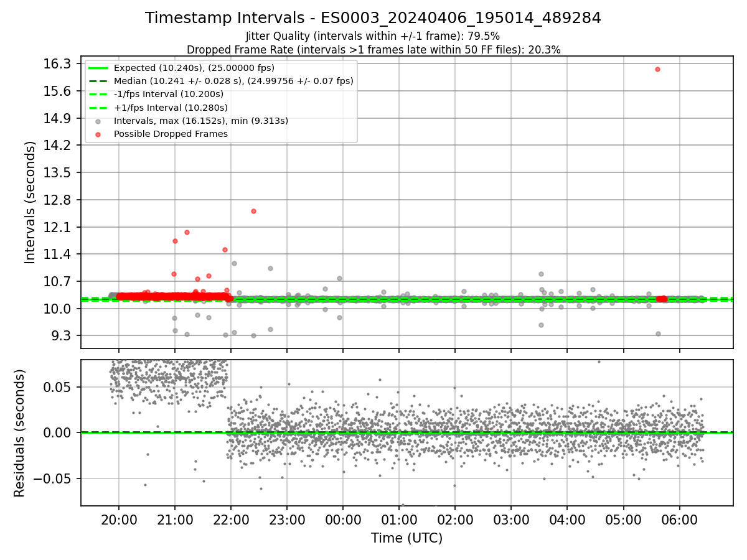Click the x-axis tick label '21:00'
Viewport: 747px width, 560px height.
[174, 519]
